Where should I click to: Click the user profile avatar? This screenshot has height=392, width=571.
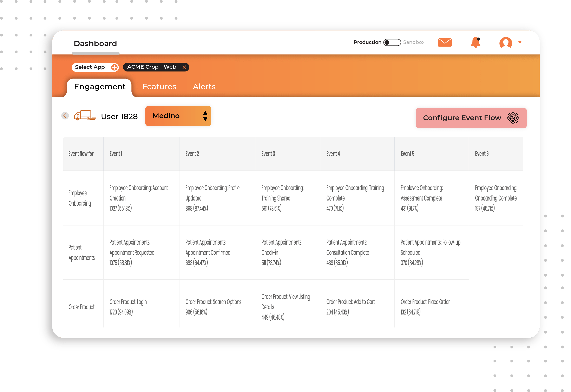point(506,42)
